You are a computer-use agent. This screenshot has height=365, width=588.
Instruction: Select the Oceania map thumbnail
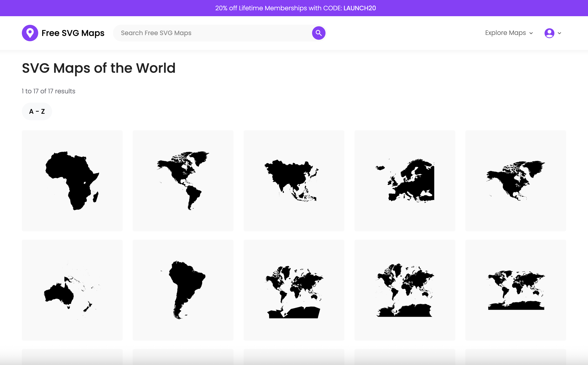point(72,290)
